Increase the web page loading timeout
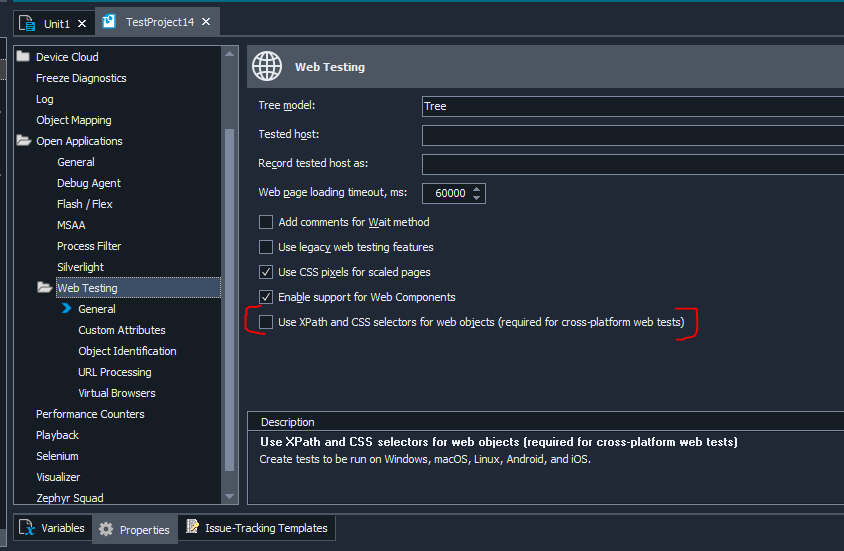This screenshot has height=551, width=844. pyautogui.click(x=476, y=189)
